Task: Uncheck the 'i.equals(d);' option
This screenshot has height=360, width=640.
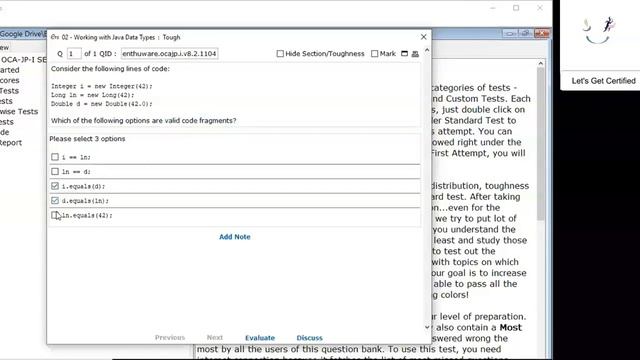Action: pyautogui.click(x=55, y=186)
